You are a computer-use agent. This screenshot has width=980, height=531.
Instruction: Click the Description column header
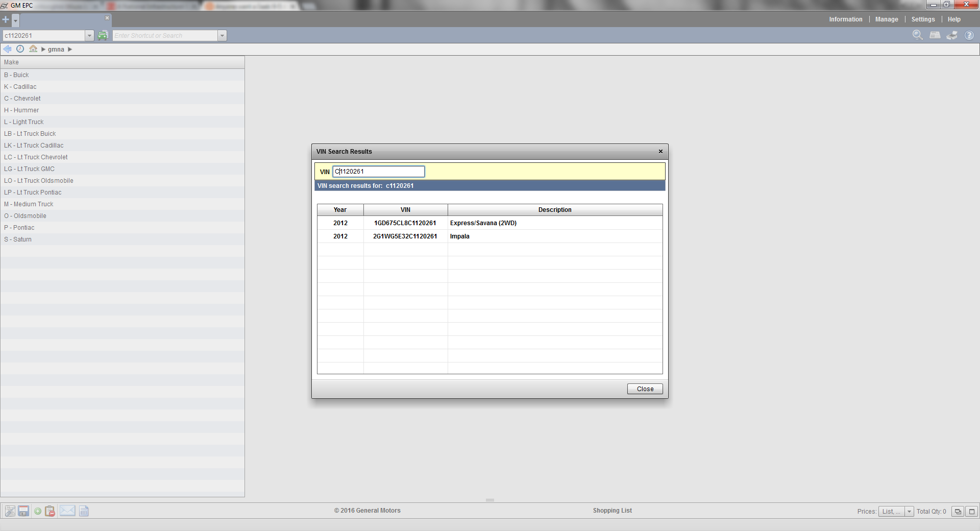coord(555,210)
